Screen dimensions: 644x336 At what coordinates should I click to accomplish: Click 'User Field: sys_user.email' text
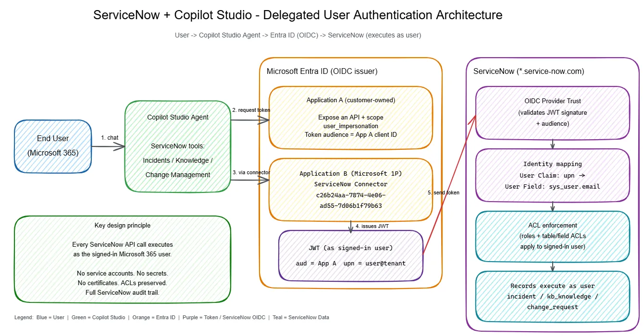(x=553, y=186)
